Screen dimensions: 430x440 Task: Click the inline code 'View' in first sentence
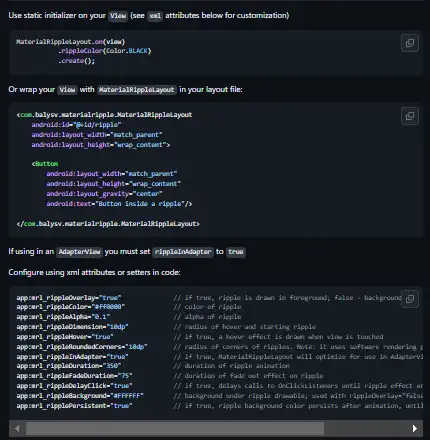pos(118,16)
